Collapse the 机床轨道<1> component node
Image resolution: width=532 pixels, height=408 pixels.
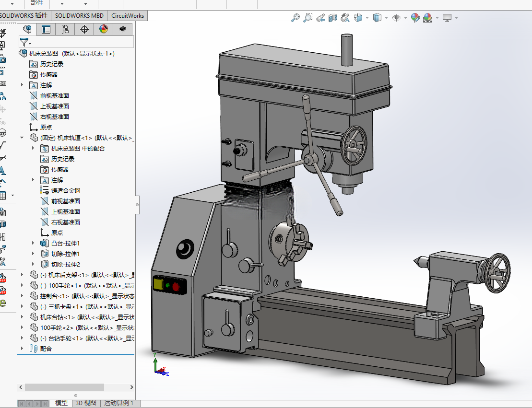pyautogui.click(x=22, y=138)
